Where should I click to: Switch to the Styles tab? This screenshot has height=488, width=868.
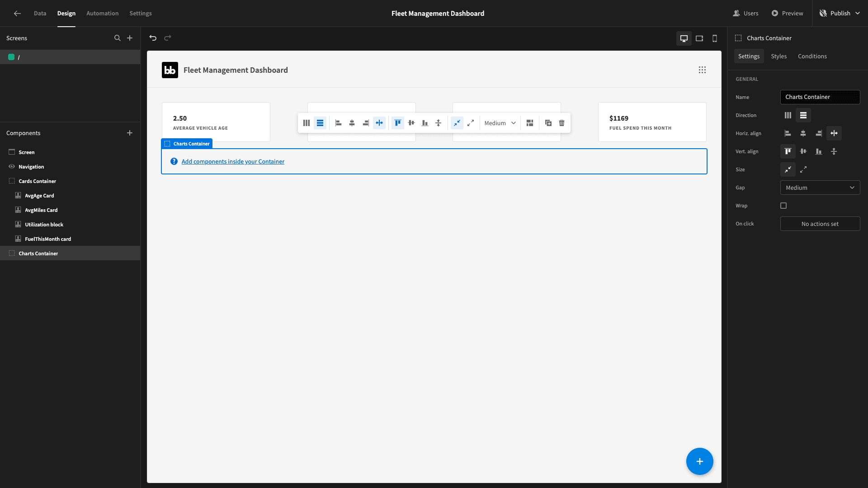(778, 56)
